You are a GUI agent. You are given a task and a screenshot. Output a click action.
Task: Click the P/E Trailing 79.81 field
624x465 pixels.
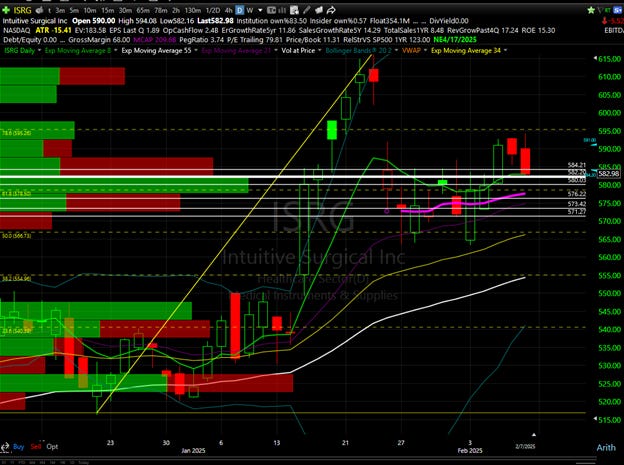point(255,40)
